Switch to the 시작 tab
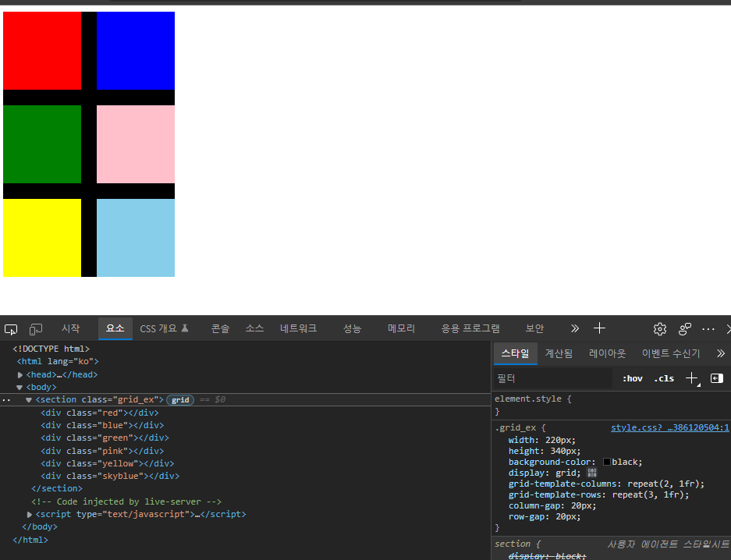Viewport: 731px width, 560px height. pos(71,328)
